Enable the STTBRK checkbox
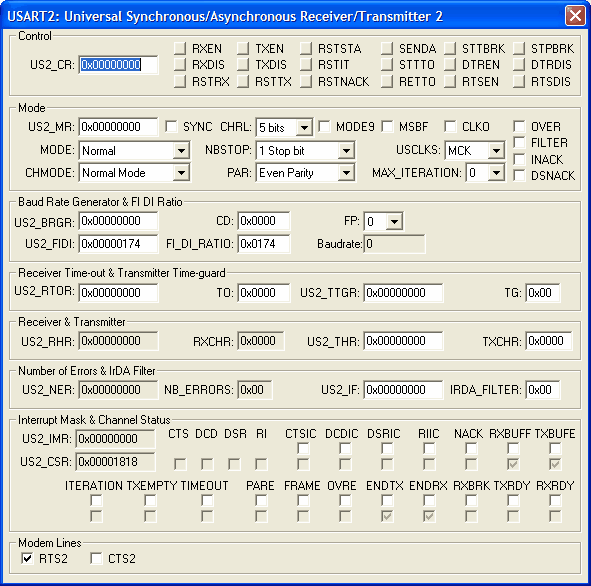Viewport: 591px width, 586px height. (x=450, y=49)
